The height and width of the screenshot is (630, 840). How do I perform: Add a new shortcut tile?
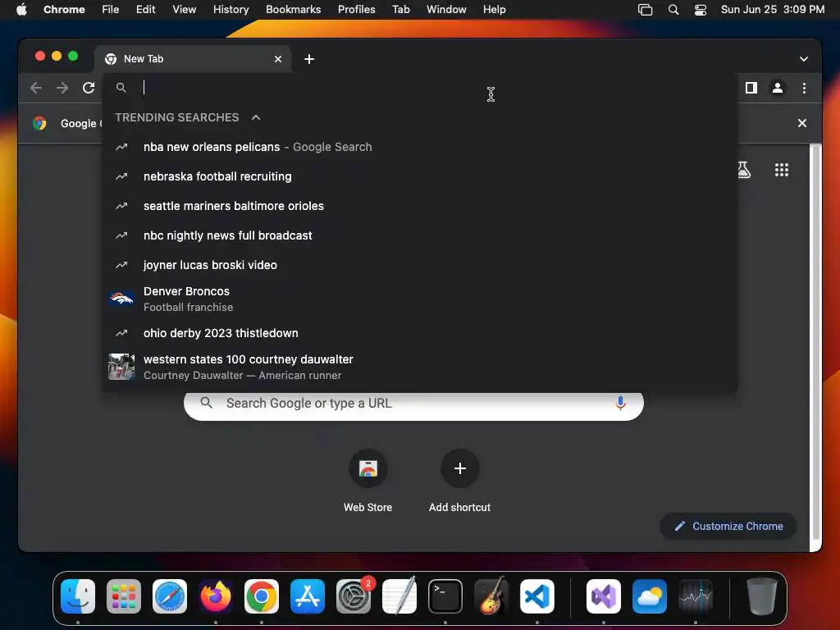(459, 481)
